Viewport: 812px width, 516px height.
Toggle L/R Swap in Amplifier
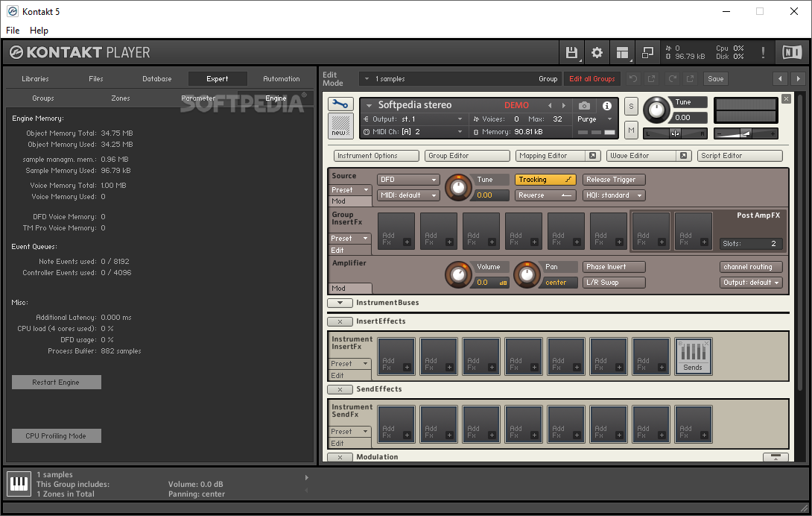point(614,283)
